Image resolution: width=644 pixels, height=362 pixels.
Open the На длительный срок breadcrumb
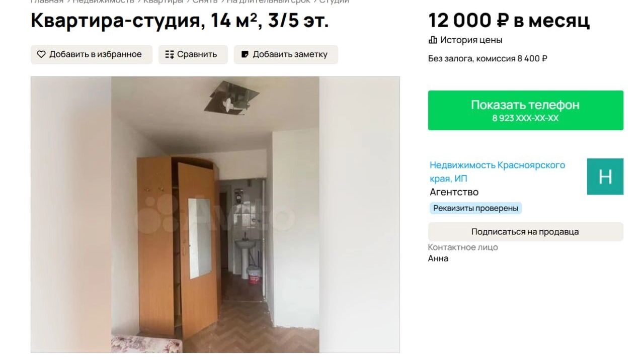[268, 2]
